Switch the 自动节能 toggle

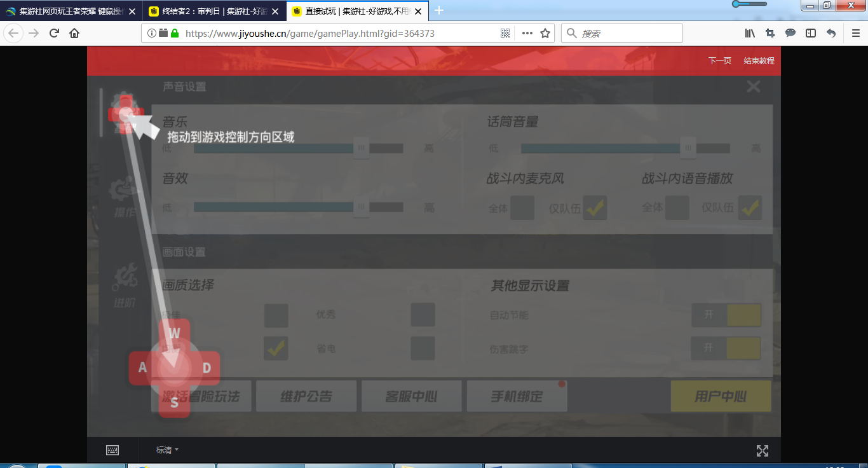(726, 315)
